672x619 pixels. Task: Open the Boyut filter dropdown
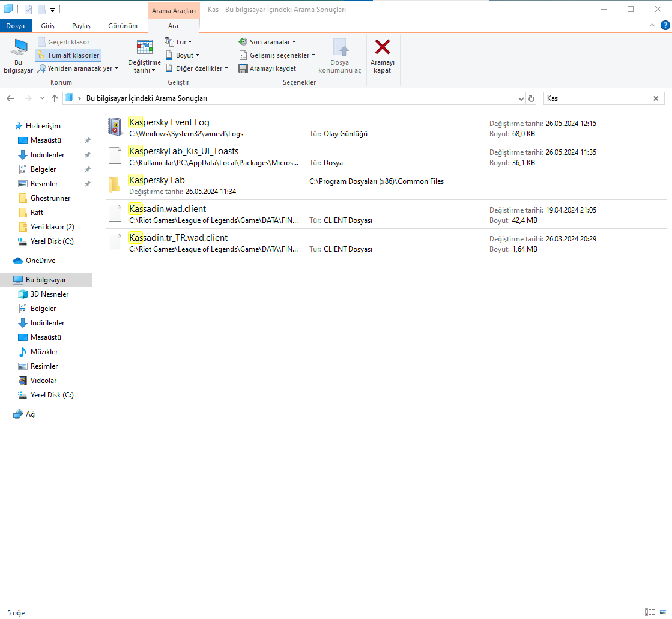pyautogui.click(x=182, y=55)
